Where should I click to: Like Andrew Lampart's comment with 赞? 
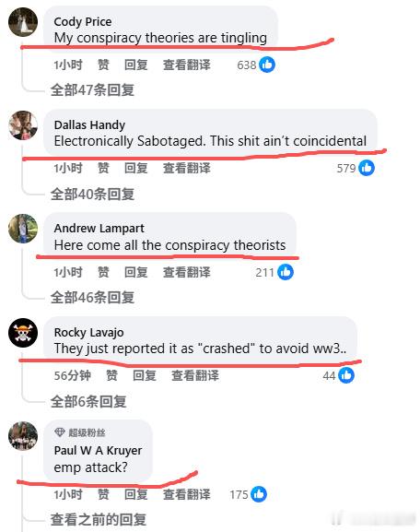(103, 272)
